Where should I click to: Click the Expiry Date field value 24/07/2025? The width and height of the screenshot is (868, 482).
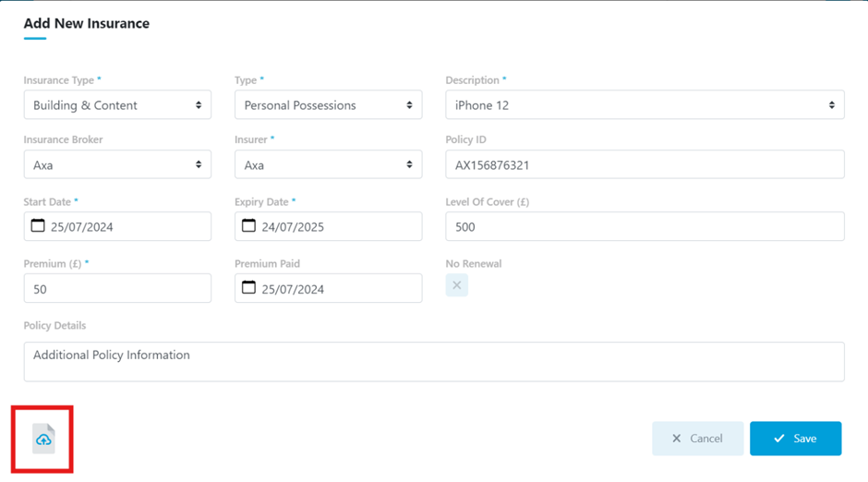tap(293, 227)
